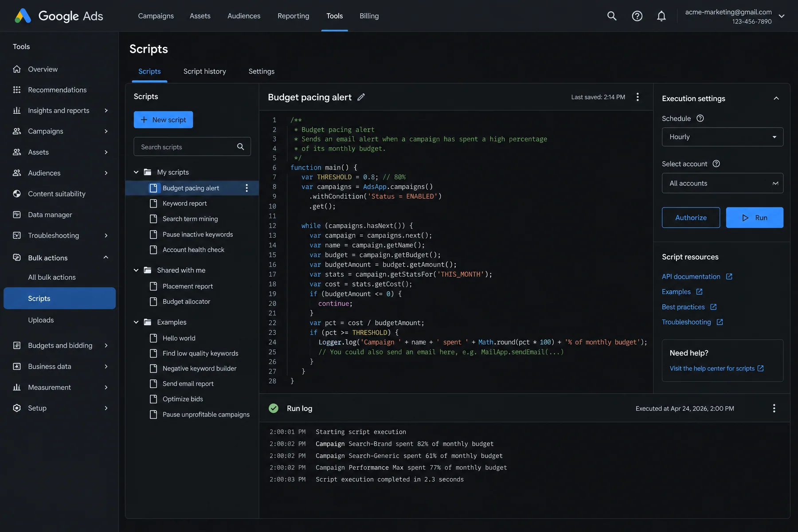The width and height of the screenshot is (798, 532).
Task: Click the Schedule help info icon
Action: point(700,118)
